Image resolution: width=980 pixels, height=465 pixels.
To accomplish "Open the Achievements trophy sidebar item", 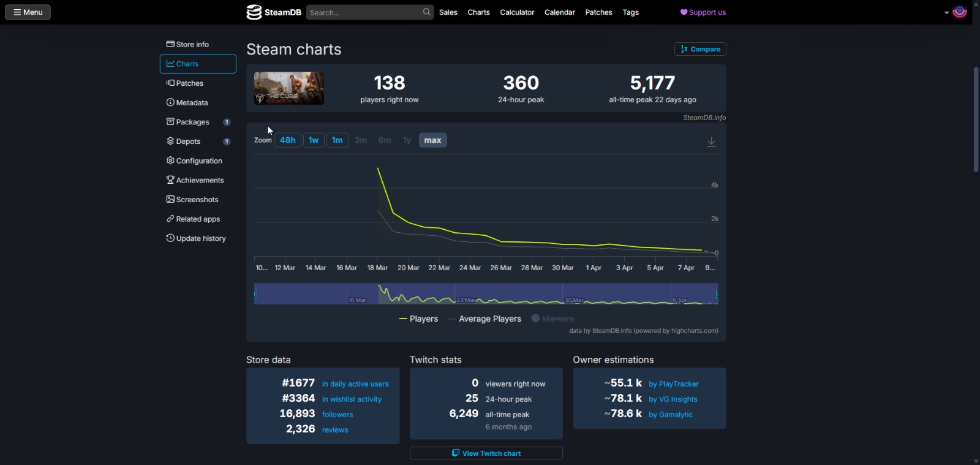I will pyautogui.click(x=195, y=180).
